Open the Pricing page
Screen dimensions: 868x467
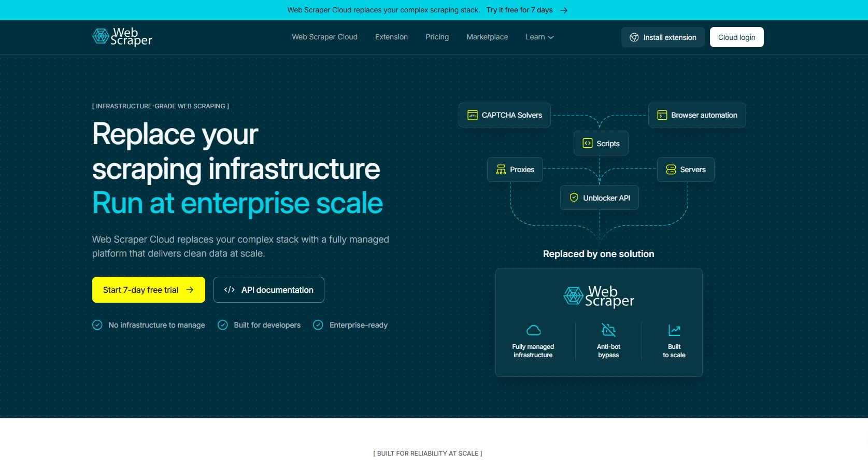tap(437, 37)
